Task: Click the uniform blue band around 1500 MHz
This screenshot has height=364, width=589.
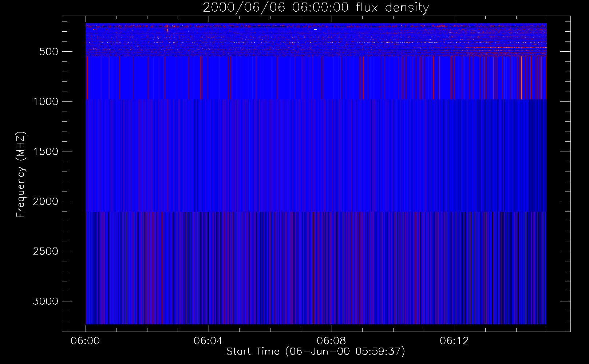Action: coord(316,155)
